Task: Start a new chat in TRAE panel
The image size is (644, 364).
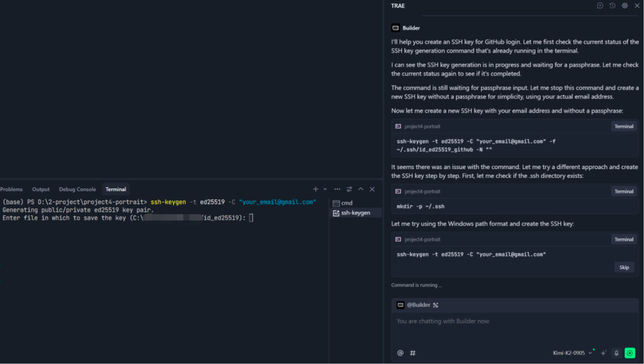Action: [600, 6]
